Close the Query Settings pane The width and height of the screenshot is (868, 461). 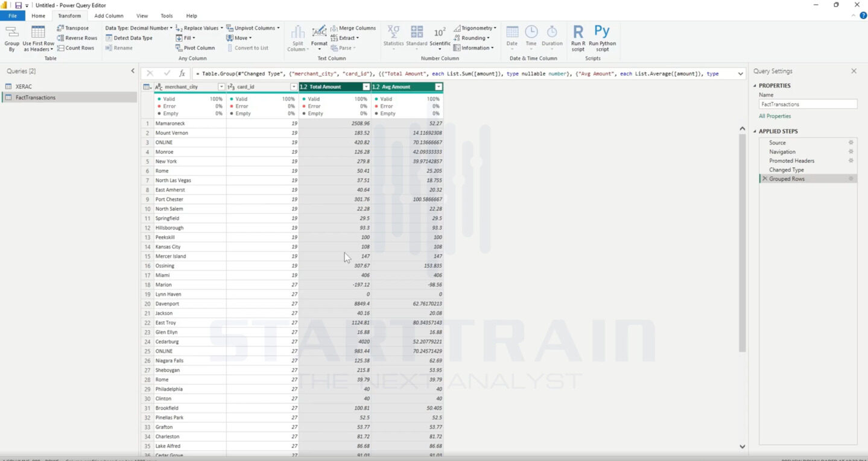(854, 71)
